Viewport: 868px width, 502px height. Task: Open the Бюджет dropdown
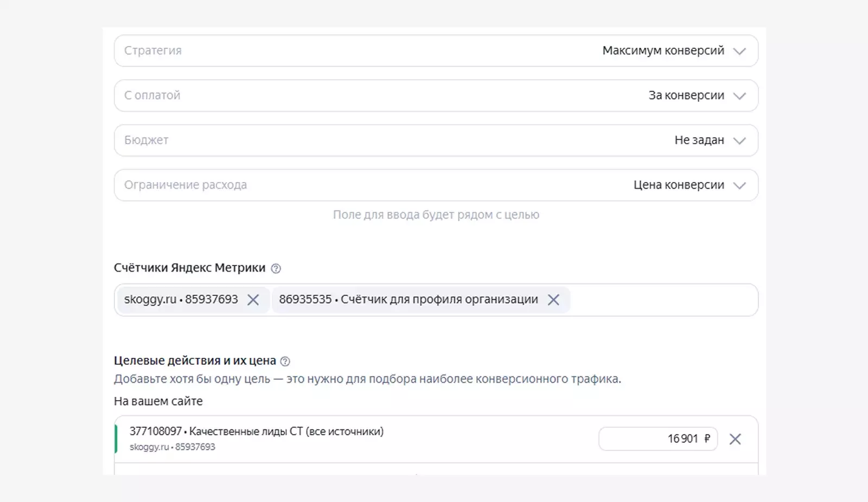click(x=436, y=140)
